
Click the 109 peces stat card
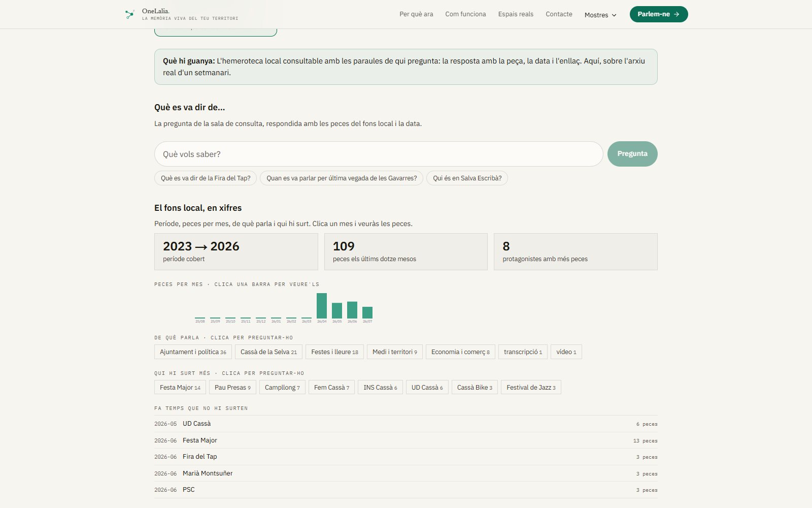point(406,251)
